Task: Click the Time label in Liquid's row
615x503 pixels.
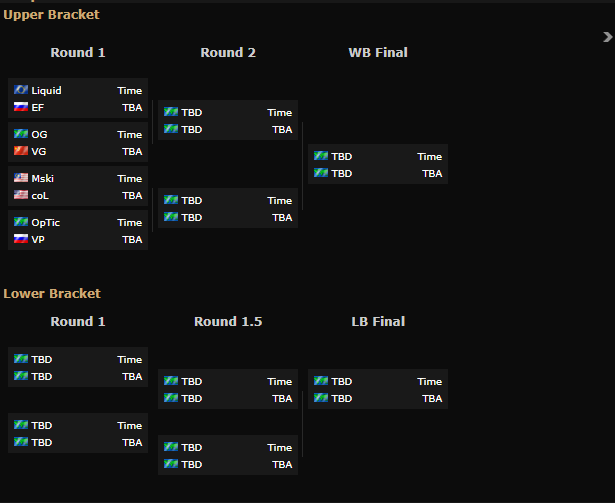Action: (x=130, y=90)
